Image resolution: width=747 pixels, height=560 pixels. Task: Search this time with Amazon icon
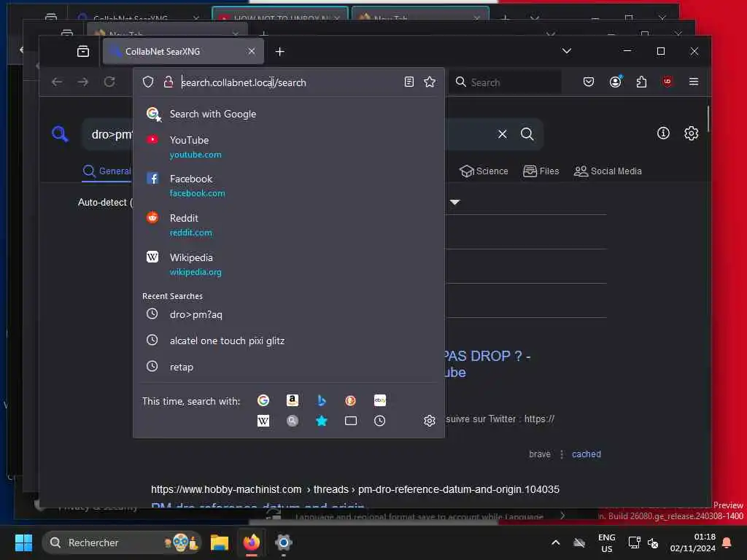[x=293, y=400]
